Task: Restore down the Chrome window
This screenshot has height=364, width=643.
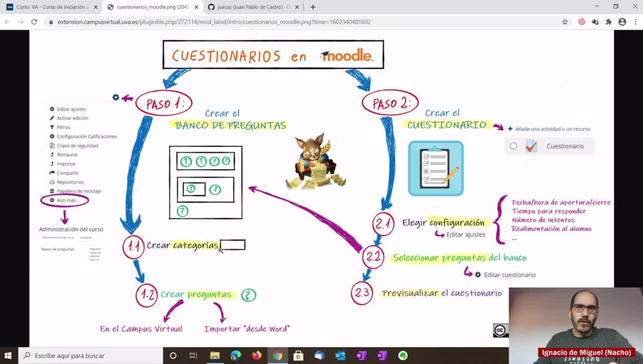Action: point(616,7)
